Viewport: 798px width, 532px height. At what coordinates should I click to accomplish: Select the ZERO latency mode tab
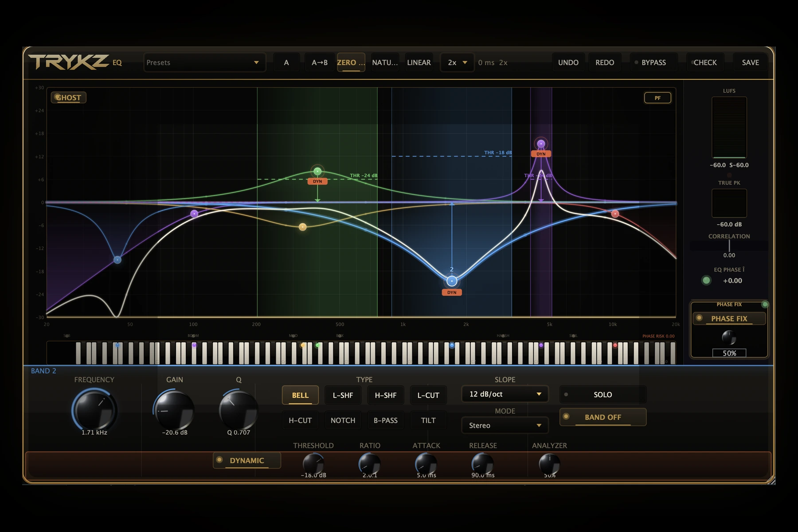[351, 63]
